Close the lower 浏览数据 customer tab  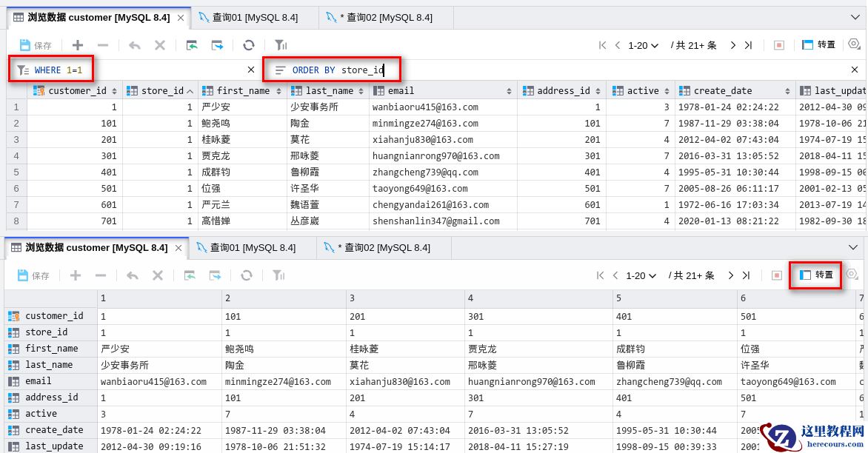[178, 249]
